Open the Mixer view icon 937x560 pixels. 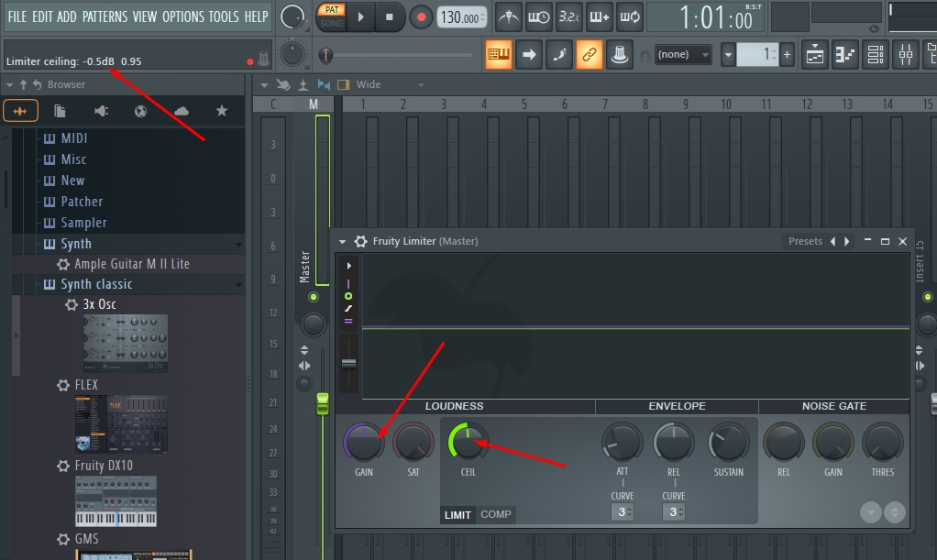906,55
